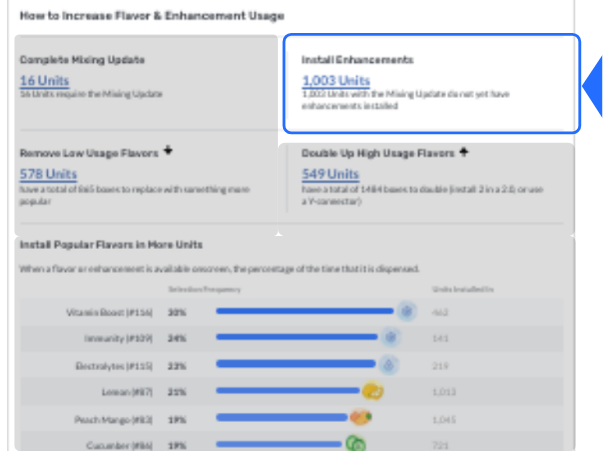This screenshot has height=454, width=604.
Task: Open the 578 Units link
Action: tap(48, 174)
